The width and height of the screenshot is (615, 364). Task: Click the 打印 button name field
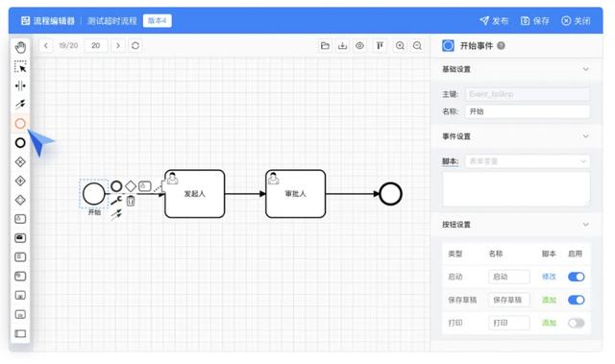[509, 323]
